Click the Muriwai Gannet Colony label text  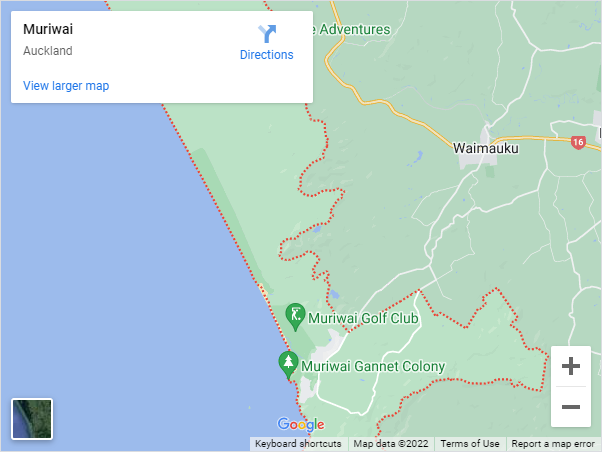373,366
